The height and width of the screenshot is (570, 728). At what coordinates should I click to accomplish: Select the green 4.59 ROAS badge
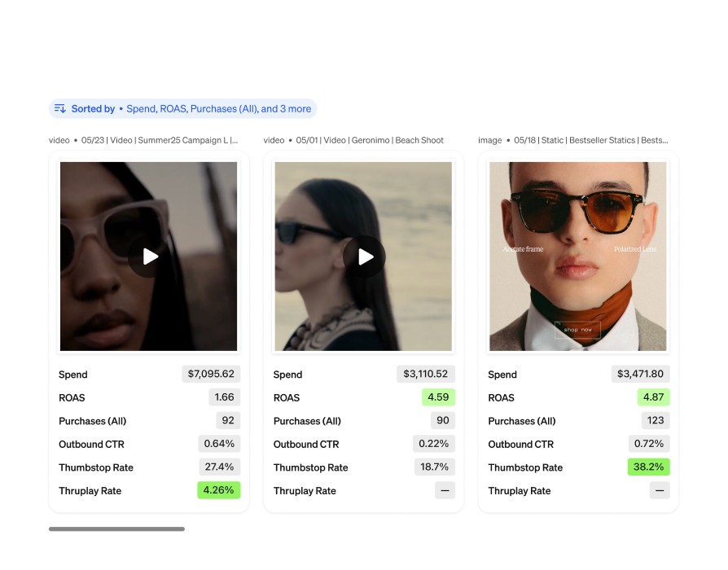(x=438, y=397)
